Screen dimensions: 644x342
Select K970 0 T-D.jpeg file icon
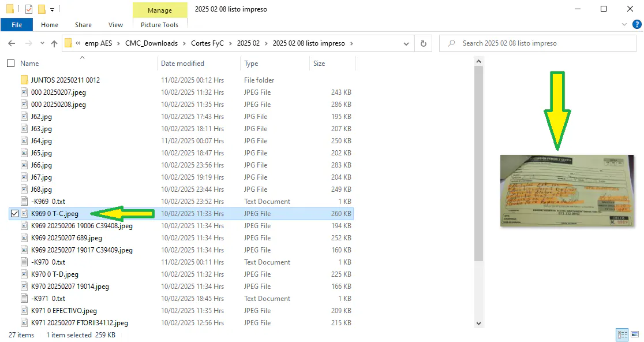(24, 274)
